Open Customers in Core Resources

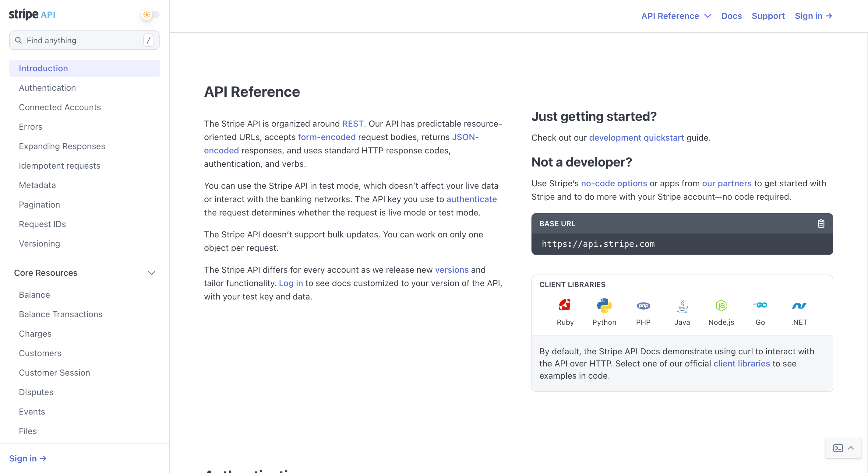pos(40,353)
